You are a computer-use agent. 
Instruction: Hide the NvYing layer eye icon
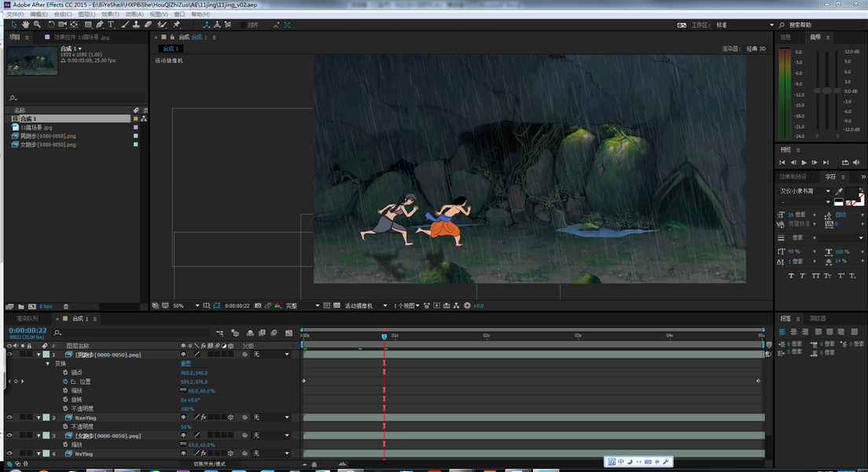pyautogui.click(x=9, y=453)
